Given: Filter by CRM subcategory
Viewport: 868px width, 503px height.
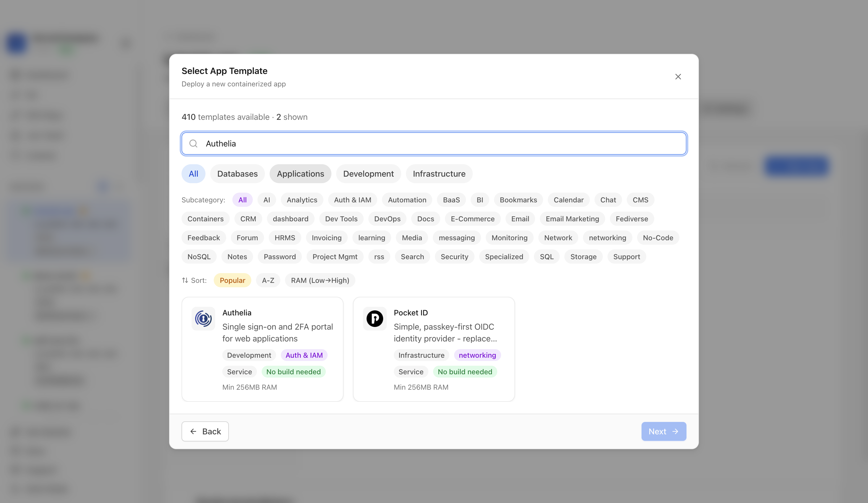Looking at the screenshot, I should click(x=248, y=219).
